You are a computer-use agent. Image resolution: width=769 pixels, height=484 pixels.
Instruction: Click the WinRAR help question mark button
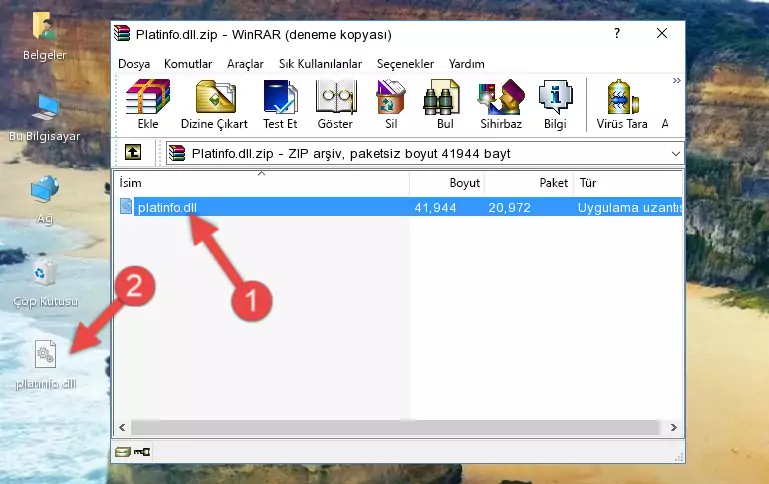(x=617, y=33)
